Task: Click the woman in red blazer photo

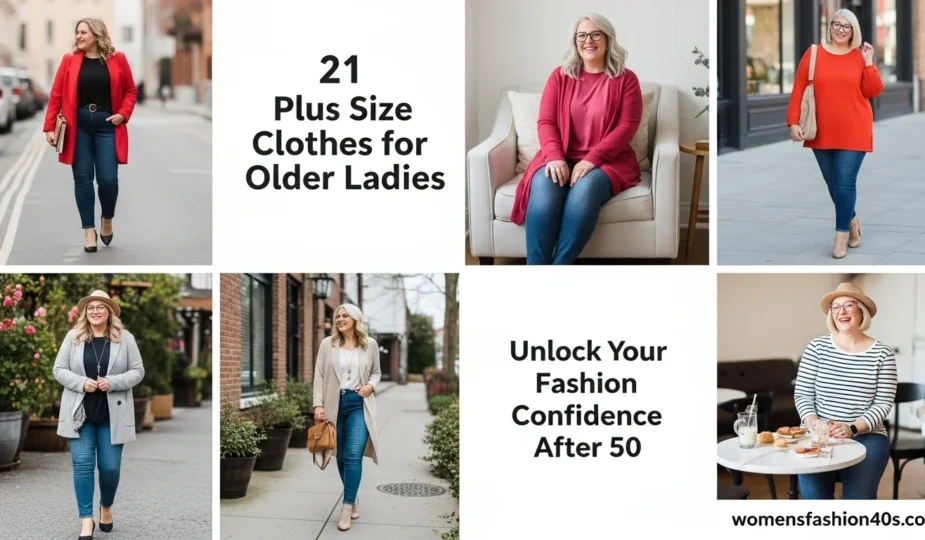Action: pyautogui.click(x=106, y=132)
